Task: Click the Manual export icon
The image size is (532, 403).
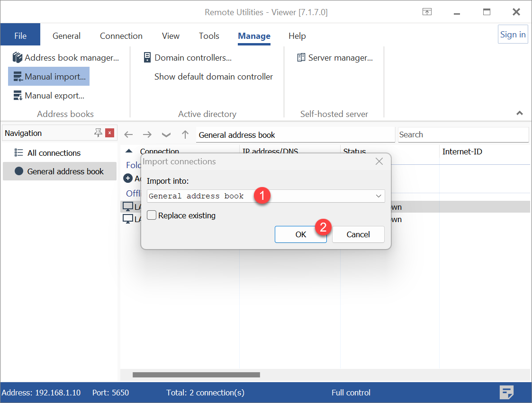Action: coord(18,96)
